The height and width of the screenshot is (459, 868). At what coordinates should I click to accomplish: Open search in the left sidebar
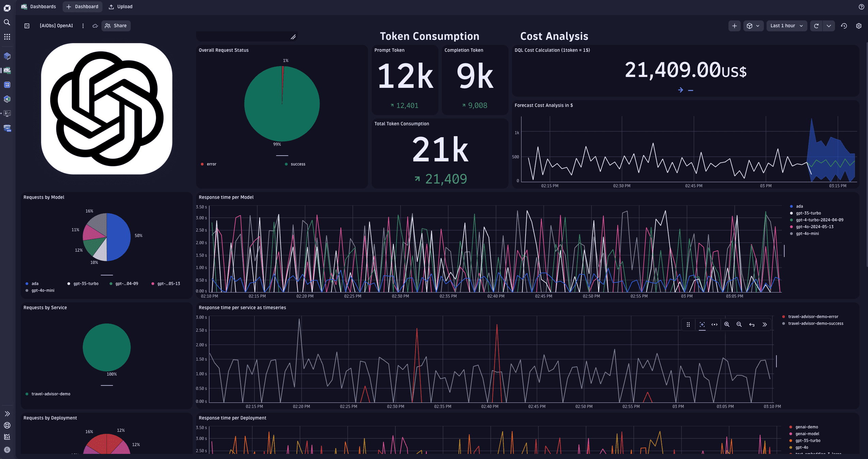(x=7, y=22)
